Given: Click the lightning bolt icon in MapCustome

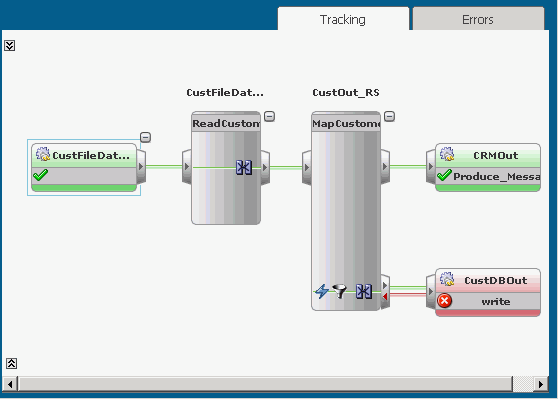Looking at the screenshot, I should [322, 291].
